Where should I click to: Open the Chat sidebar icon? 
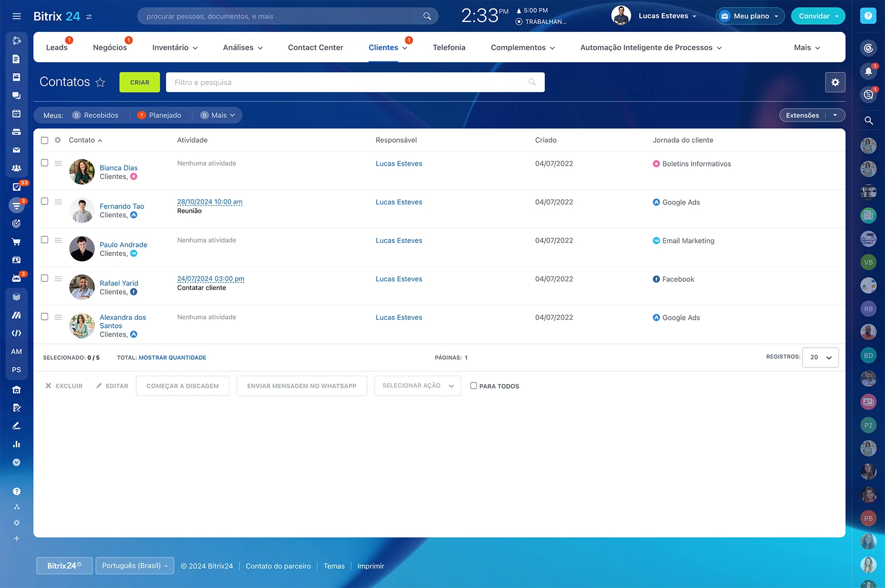(x=17, y=96)
